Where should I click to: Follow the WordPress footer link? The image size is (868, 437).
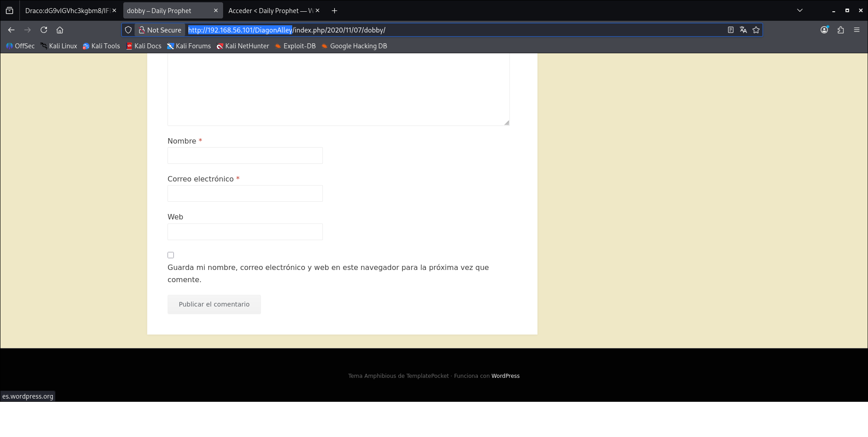click(x=505, y=376)
